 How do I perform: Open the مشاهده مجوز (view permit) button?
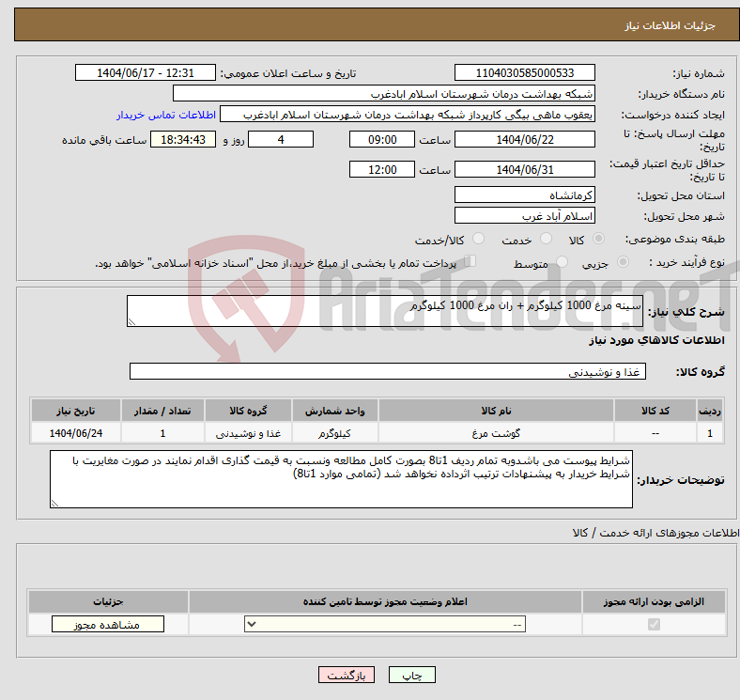coord(108,625)
